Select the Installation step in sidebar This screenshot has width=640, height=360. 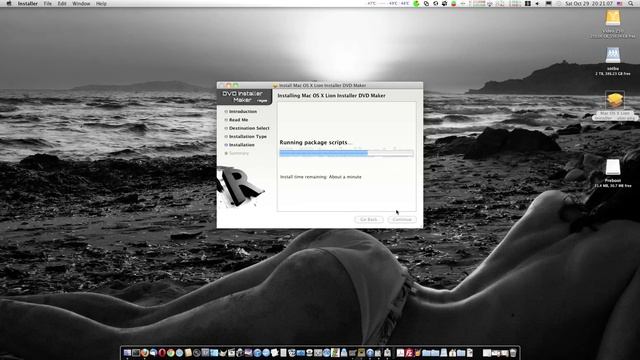click(x=242, y=145)
